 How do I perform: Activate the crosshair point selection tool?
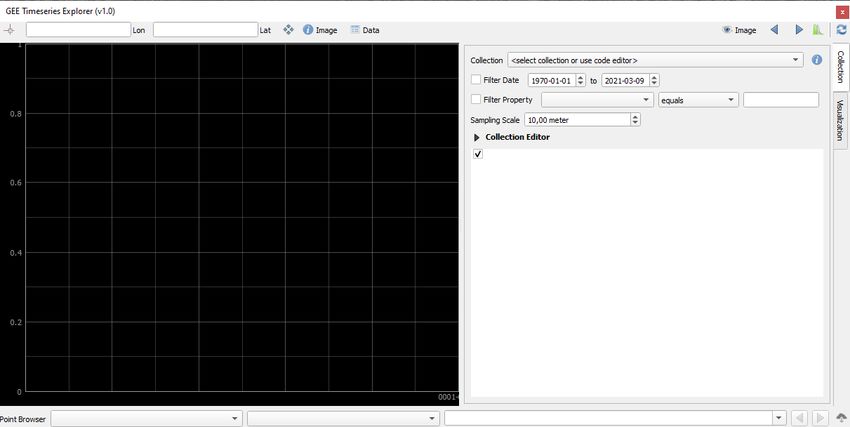(x=9, y=30)
